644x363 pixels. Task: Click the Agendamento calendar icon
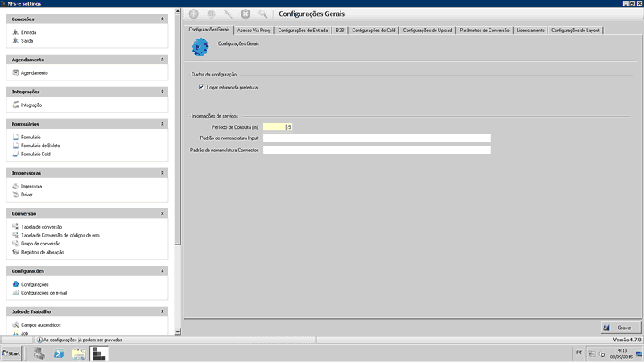click(x=15, y=72)
